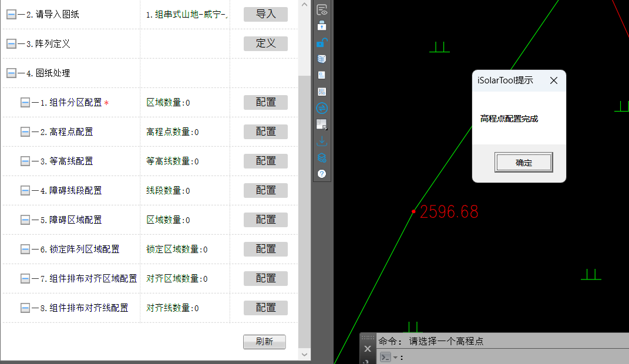Viewport: 629px width, 364px height.
Task: Click 定义 button for 阵列定义
Action: pos(265,44)
